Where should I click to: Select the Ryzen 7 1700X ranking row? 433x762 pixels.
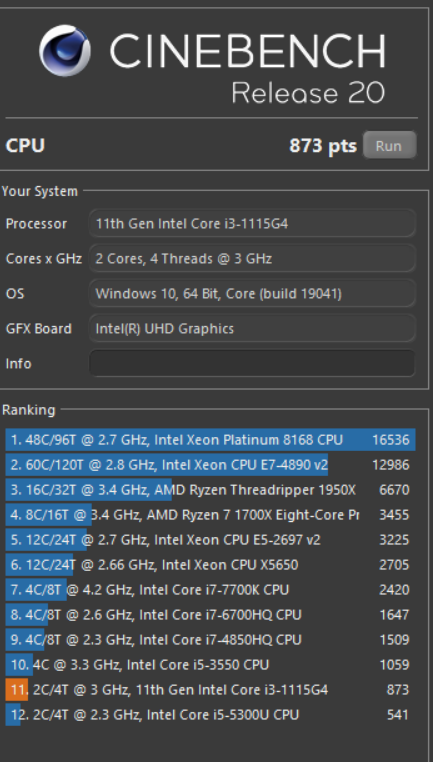[210, 515]
